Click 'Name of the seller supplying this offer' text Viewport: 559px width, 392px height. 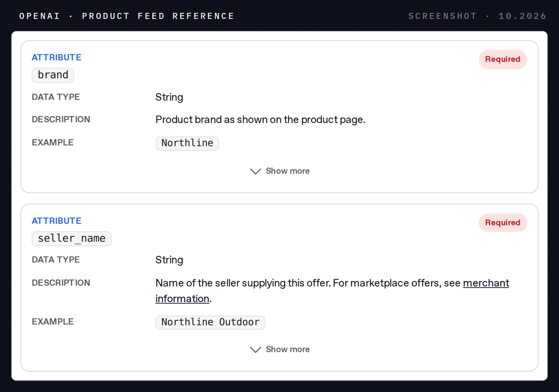(x=243, y=283)
